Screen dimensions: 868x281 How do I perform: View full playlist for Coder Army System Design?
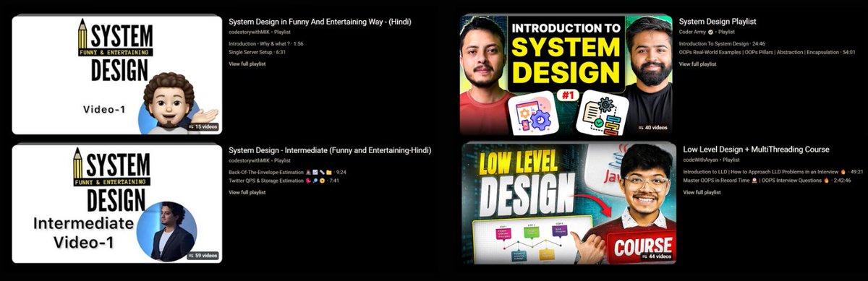(697, 64)
